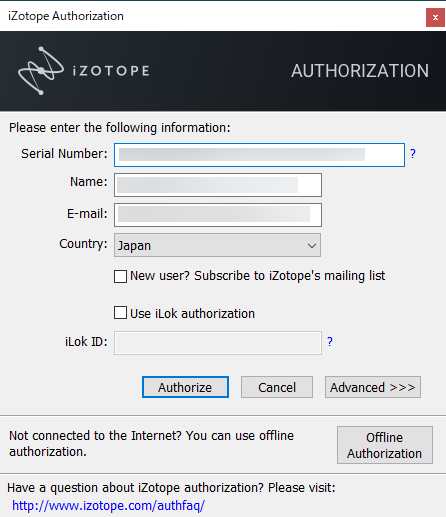The image size is (446, 517).
Task: Open the Country dropdown showing Japan
Action: pyautogui.click(x=217, y=245)
